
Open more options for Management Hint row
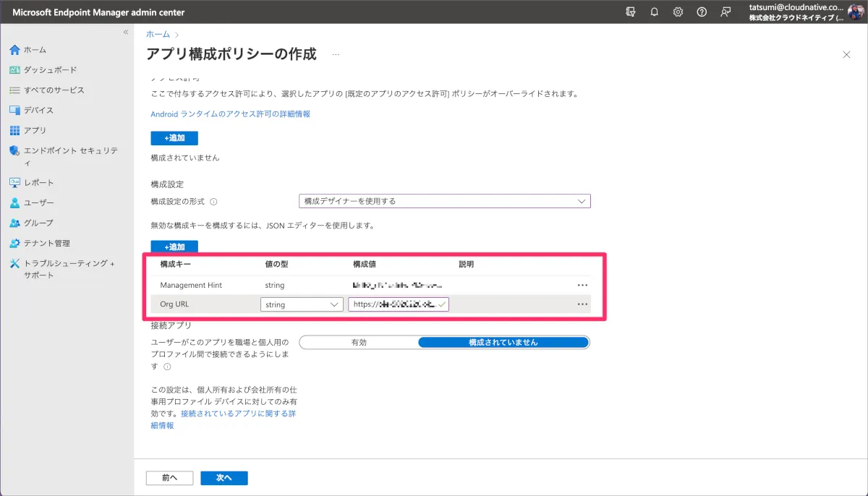(x=582, y=286)
